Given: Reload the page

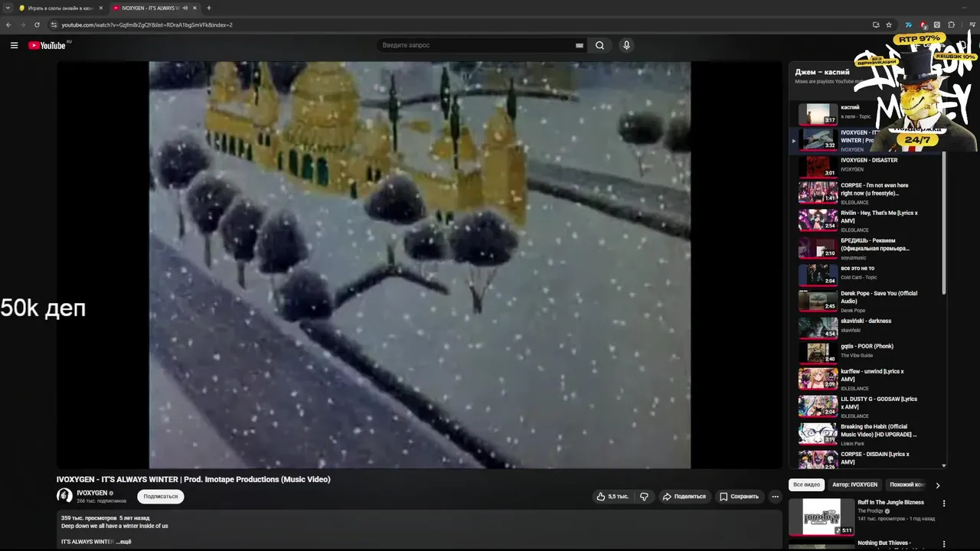Looking at the screenshot, I should point(37,24).
